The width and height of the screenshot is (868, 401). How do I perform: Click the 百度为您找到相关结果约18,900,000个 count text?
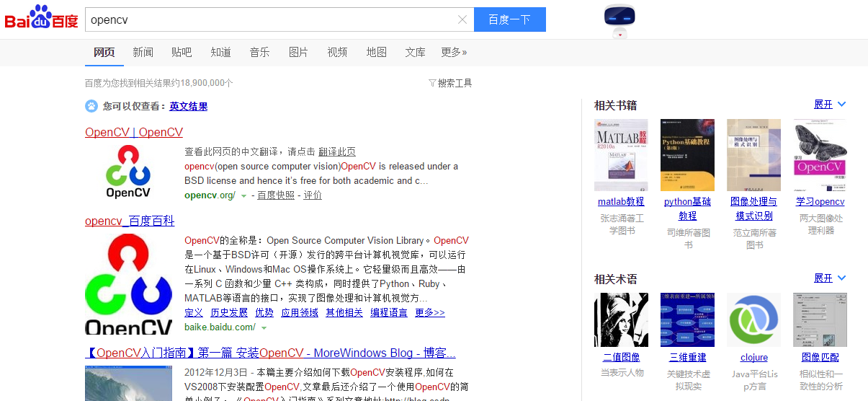click(158, 83)
